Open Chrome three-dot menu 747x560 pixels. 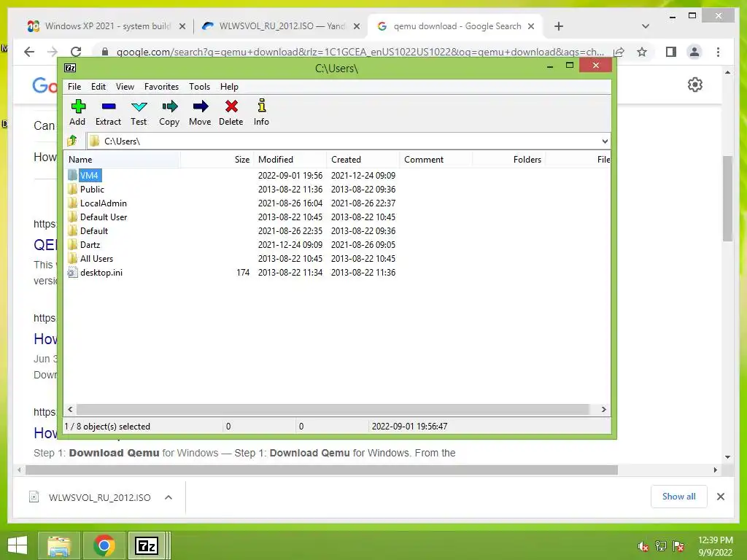click(x=718, y=52)
